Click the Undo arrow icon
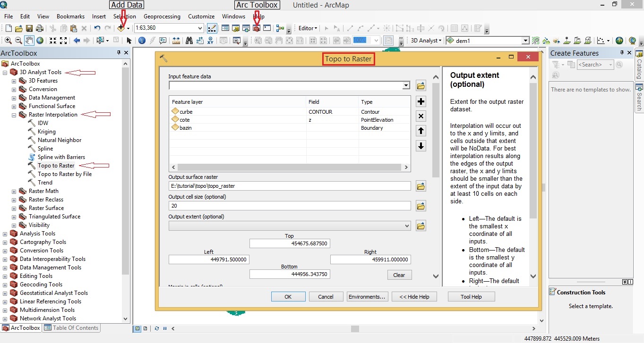Screen dimensions: 644x343 tap(97, 28)
